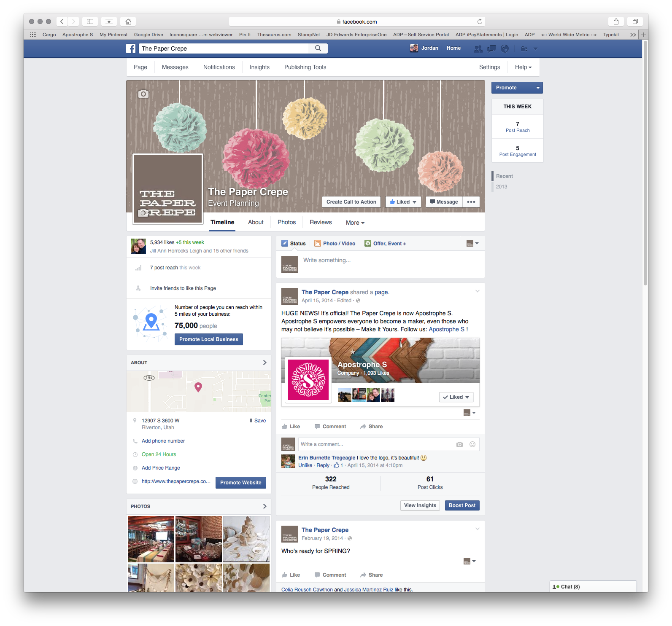Expand the More tab menu
This screenshot has height=626, width=672.
coord(355,223)
